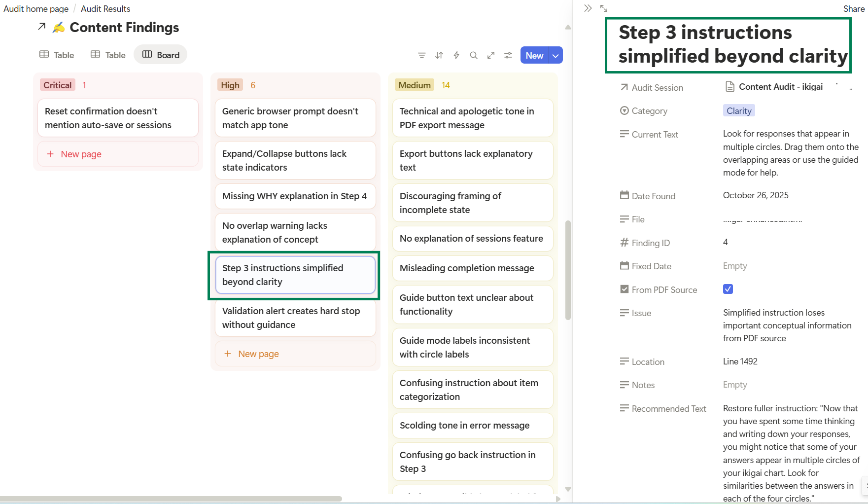Switch to the first Table view tab
Viewport: 868px width, 504px height.
click(56, 55)
